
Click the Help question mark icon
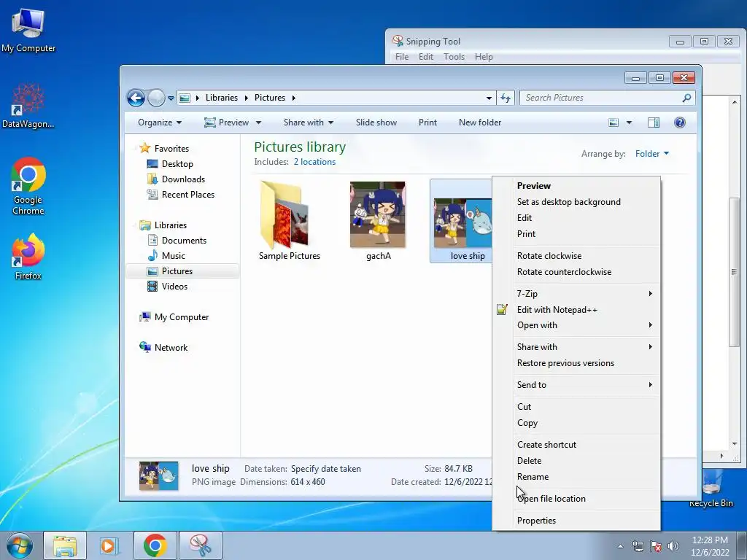pyautogui.click(x=680, y=122)
